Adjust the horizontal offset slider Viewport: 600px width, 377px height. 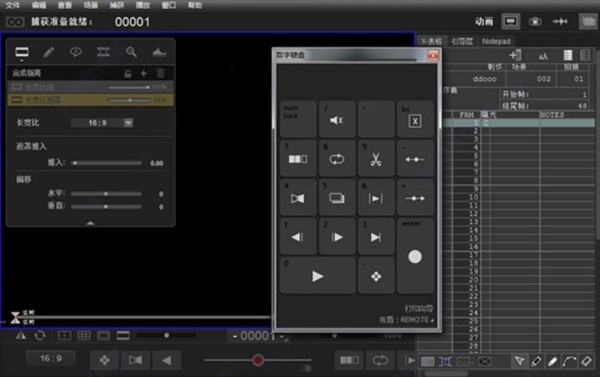pyautogui.click(x=106, y=194)
